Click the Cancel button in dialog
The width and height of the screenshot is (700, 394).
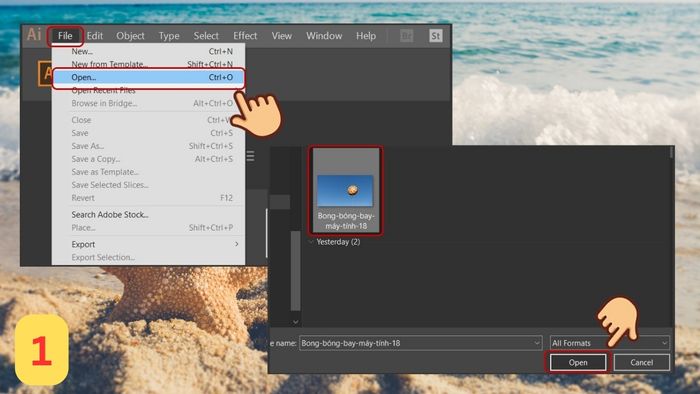pyautogui.click(x=642, y=362)
